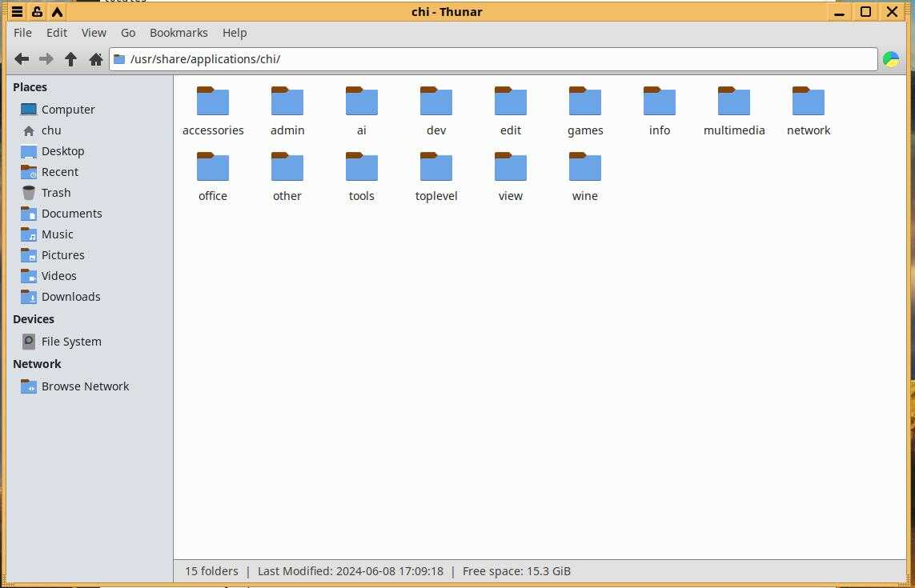Open the View menu
This screenshot has width=915, height=588.
[94, 33]
